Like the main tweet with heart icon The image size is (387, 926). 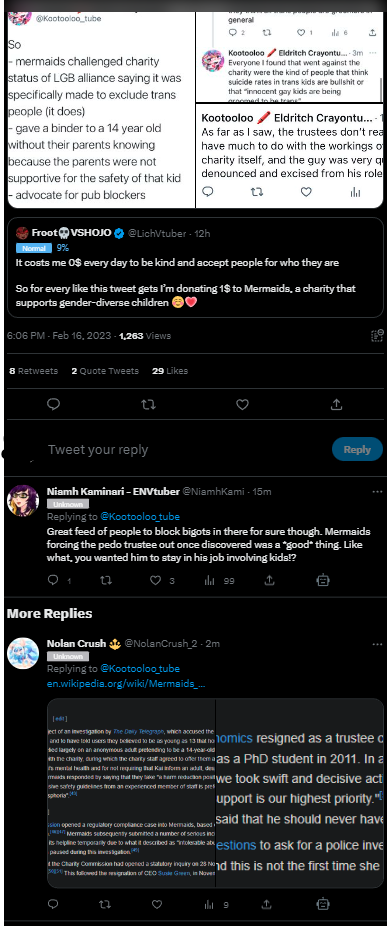(242, 405)
